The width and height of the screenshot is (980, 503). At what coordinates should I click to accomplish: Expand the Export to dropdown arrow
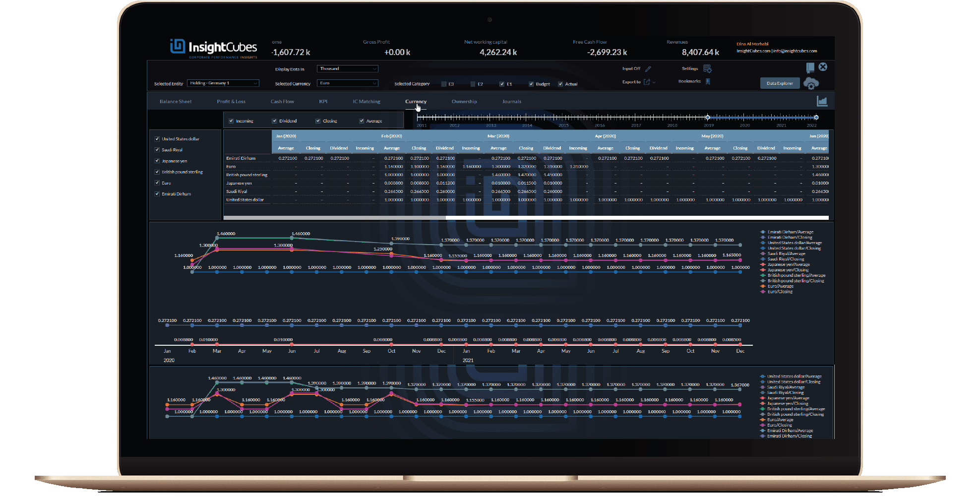tap(654, 82)
